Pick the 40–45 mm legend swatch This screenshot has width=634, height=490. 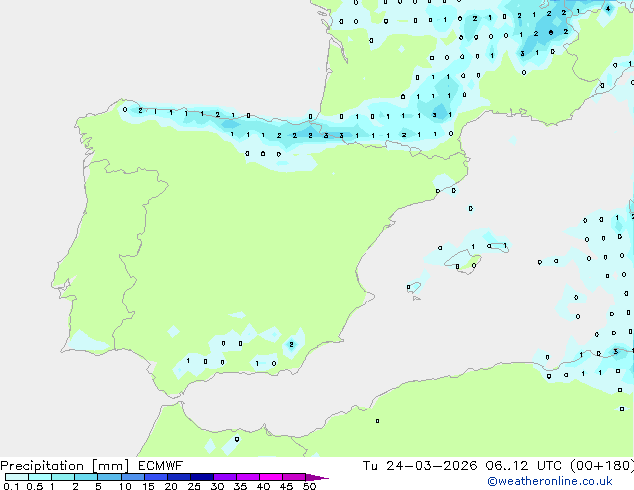pyautogui.click(x=271, y=477)
